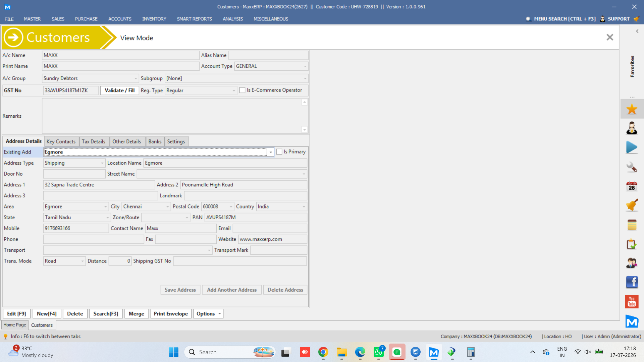Open the calendar icon showing 28
Viewport: 644px width, 362px height.
pyautogui.click(x=632, y=186)
